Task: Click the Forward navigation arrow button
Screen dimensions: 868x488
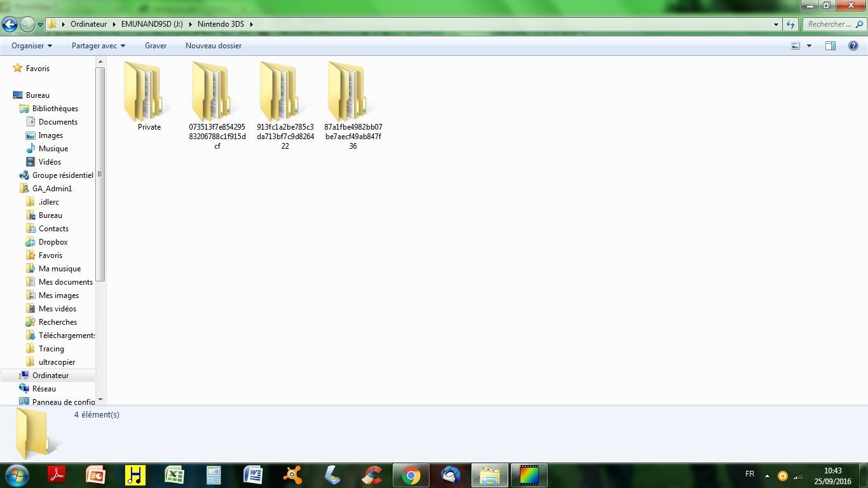Action: coord(27,24)
